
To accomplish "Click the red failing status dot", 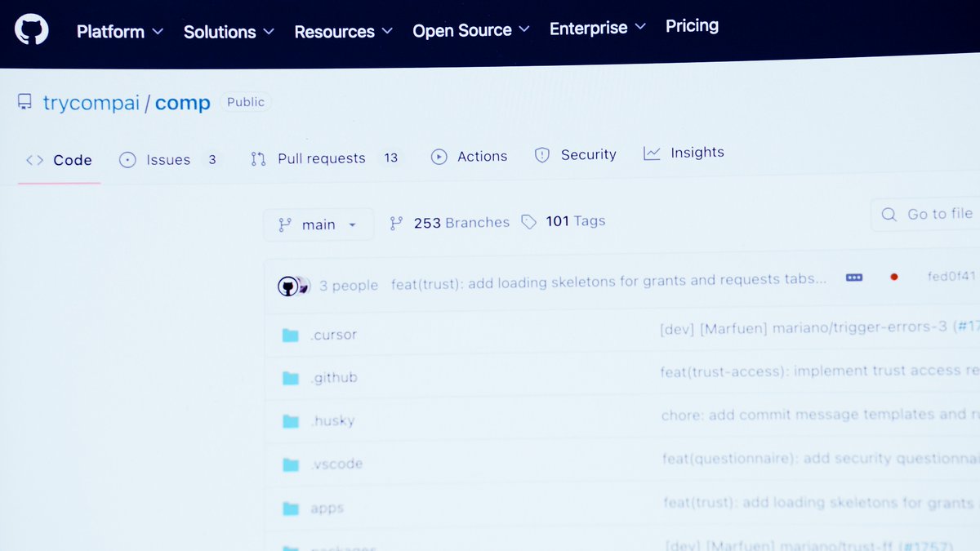I will coord(894,277).
